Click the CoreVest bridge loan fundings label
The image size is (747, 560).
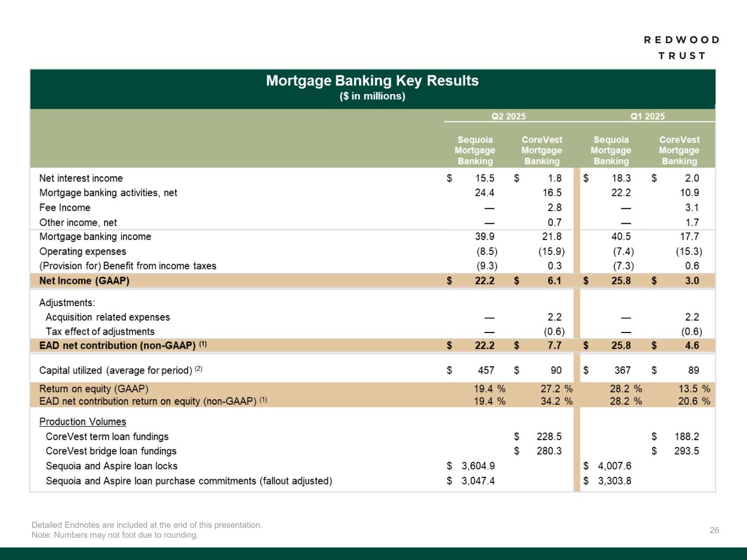coord(111,451)
